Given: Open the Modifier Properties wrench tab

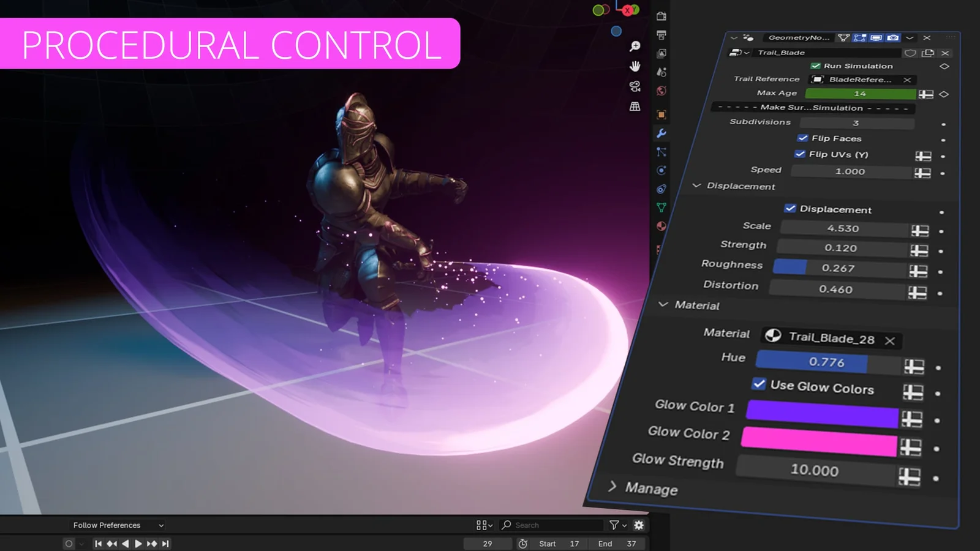Looking at the screenshot, I should 660,133.
